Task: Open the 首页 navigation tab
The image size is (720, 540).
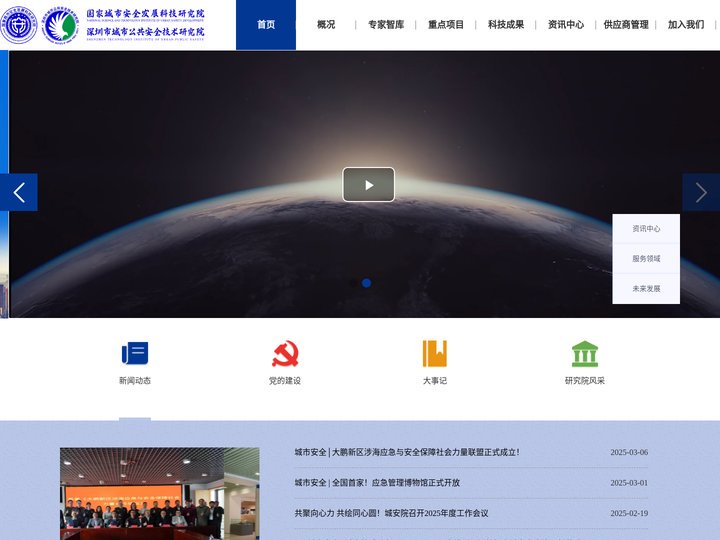Action: [x=266, y=25]
